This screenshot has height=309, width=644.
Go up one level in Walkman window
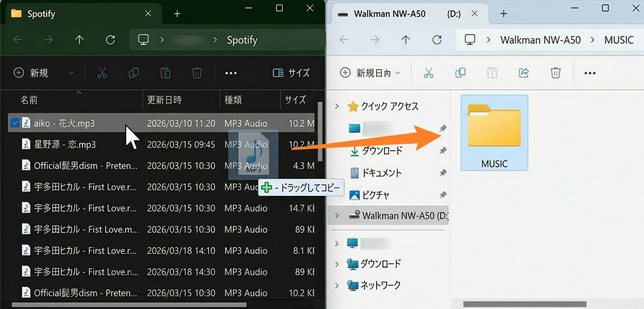[x=406, y=40]
